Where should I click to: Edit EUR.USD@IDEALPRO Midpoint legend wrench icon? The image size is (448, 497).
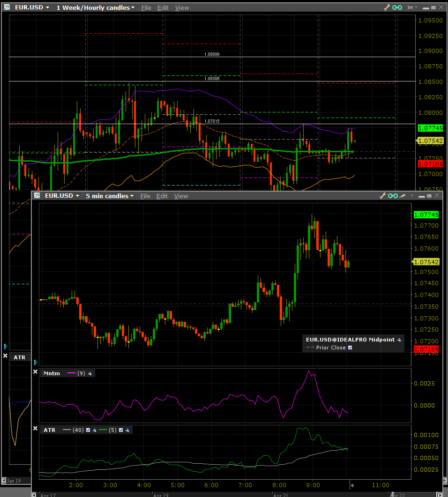pyautogui.click(x=399, y=340)
